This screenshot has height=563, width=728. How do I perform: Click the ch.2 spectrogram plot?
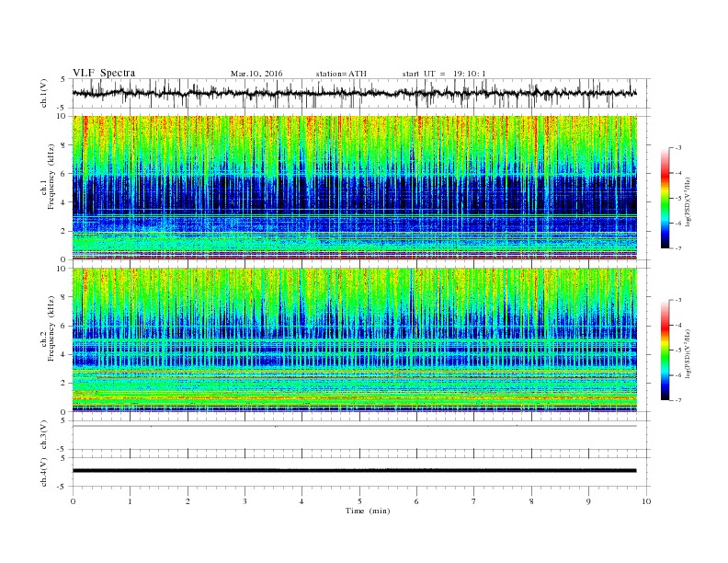[355, 340]
